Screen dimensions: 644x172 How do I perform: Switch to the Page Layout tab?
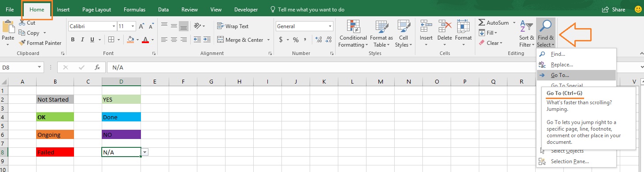[96, 9]
